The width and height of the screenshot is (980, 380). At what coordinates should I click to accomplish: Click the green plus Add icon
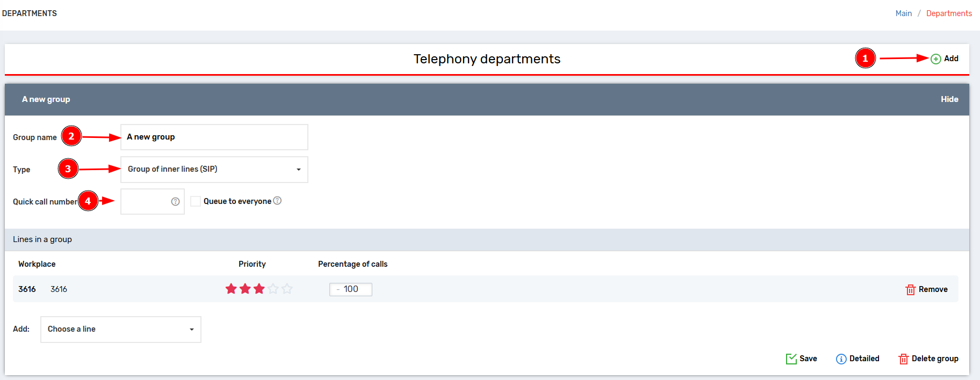[935, 59]
